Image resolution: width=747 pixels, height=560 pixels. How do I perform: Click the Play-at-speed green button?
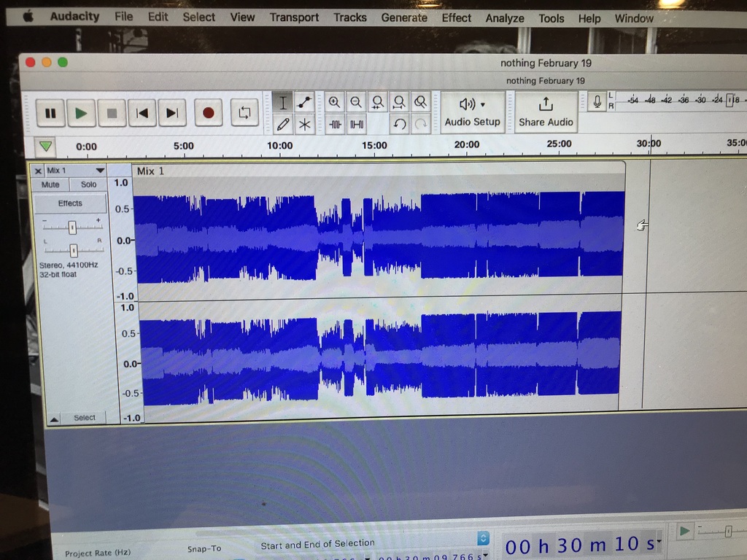(x=684, y=531)
